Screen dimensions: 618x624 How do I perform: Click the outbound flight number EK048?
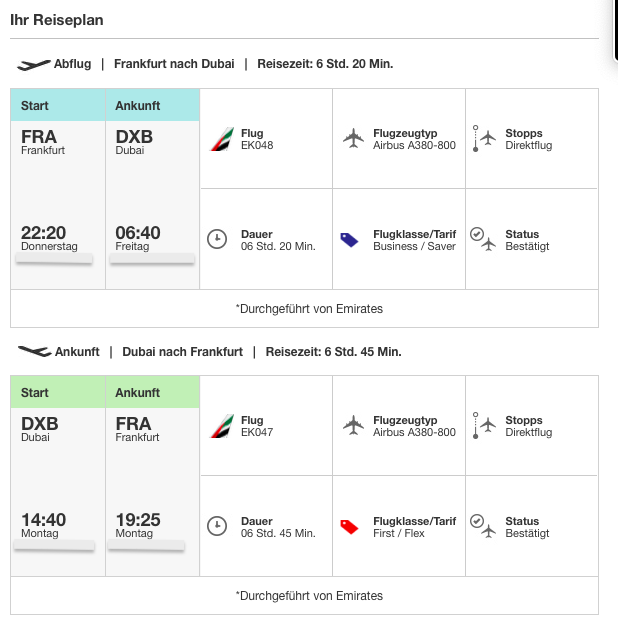click(x=257, y=146)
